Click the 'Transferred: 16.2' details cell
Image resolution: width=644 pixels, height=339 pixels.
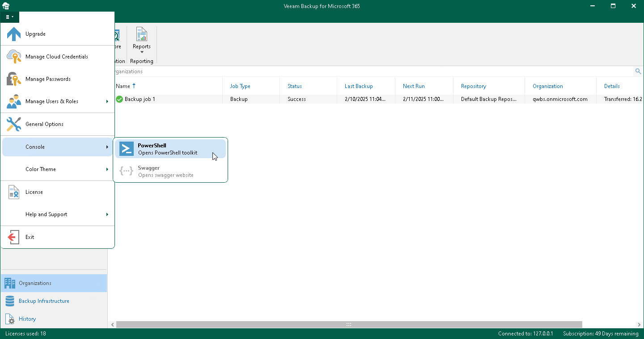point(623,99)
